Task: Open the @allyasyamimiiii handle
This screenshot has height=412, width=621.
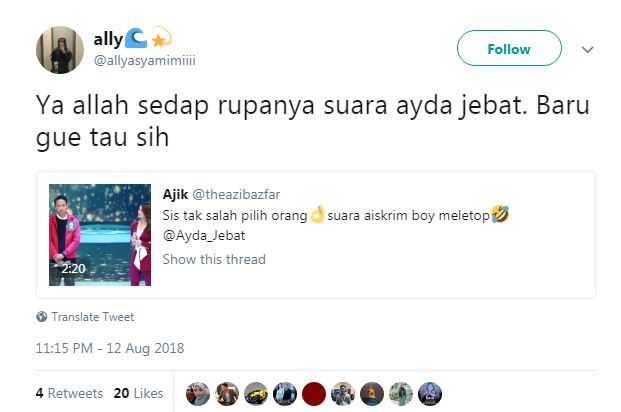Action: click(x=145, y=61)
